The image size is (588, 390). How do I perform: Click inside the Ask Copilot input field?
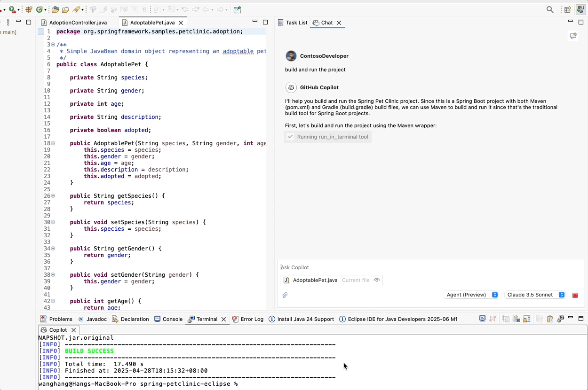[329, 267]
